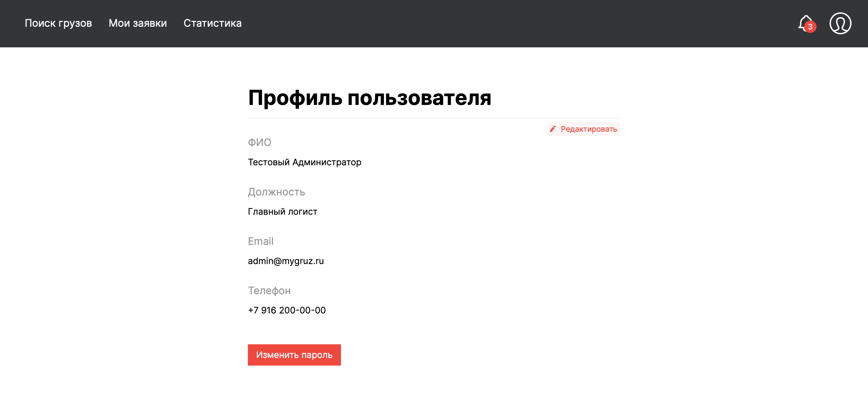Screen dimensions: 868x393
Task: Open the user avatar profile icon
Action: coord(840,23)
